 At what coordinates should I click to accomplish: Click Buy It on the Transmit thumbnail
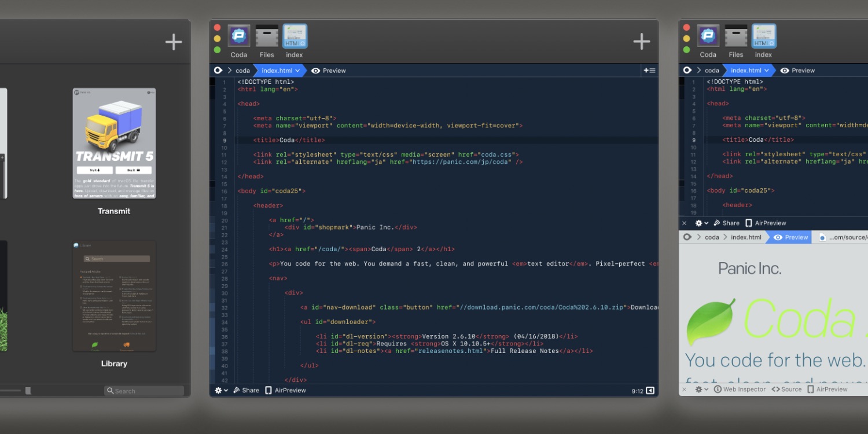tap(134, 170)
